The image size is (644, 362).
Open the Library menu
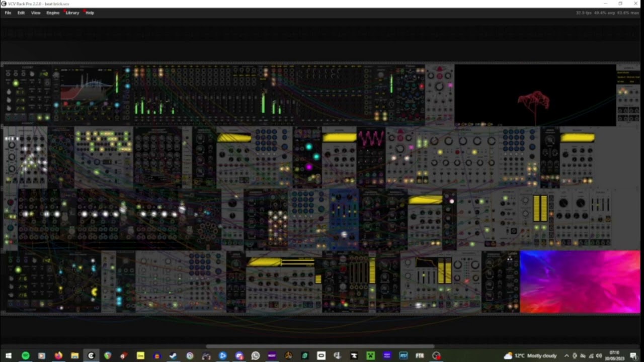(x=72, y=13)
